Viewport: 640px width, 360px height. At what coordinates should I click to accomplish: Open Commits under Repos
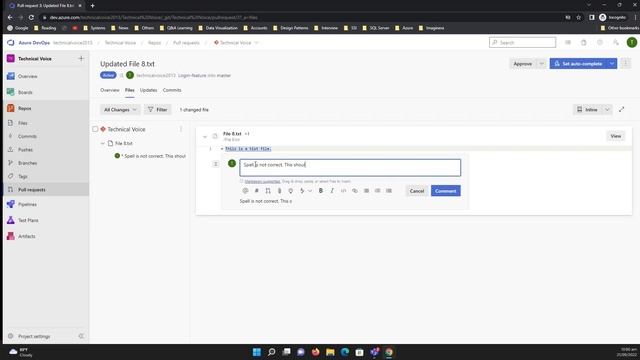[x=46, y=136]
